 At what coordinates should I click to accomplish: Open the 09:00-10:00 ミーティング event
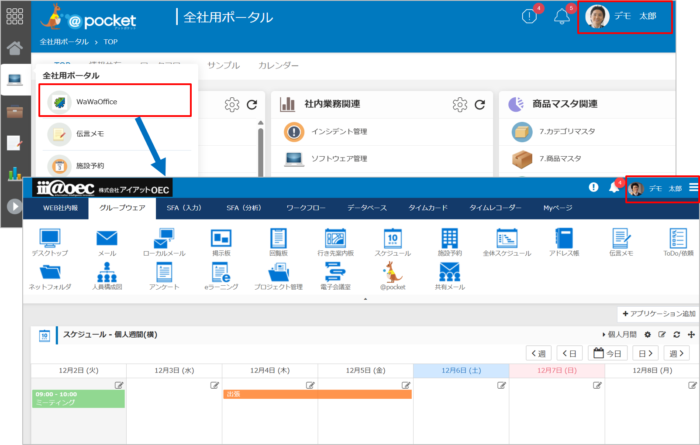tap(78, 398)
